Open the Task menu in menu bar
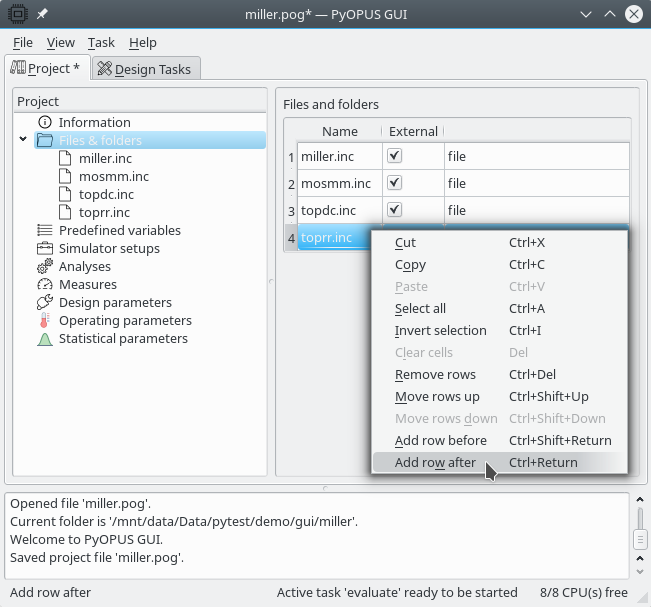 [x=101, y=43]
